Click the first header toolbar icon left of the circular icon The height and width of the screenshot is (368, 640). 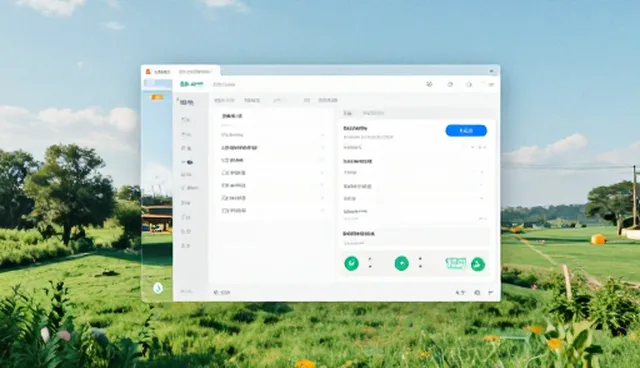click(x=429, y=84)
